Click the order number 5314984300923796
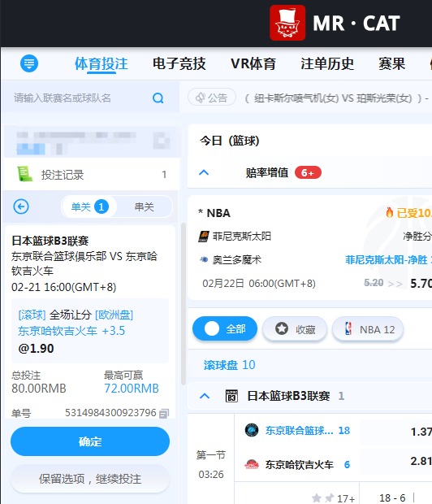The height and width of the screenshot is (504, 432). pyautogui.click(x=110, y=413)
